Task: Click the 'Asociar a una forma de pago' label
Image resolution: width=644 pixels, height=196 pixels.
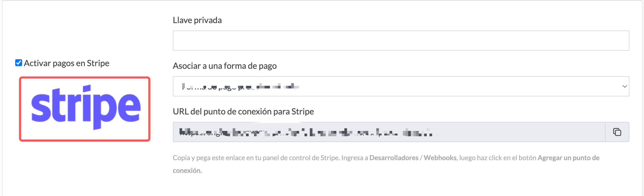Action: point(225,66)
